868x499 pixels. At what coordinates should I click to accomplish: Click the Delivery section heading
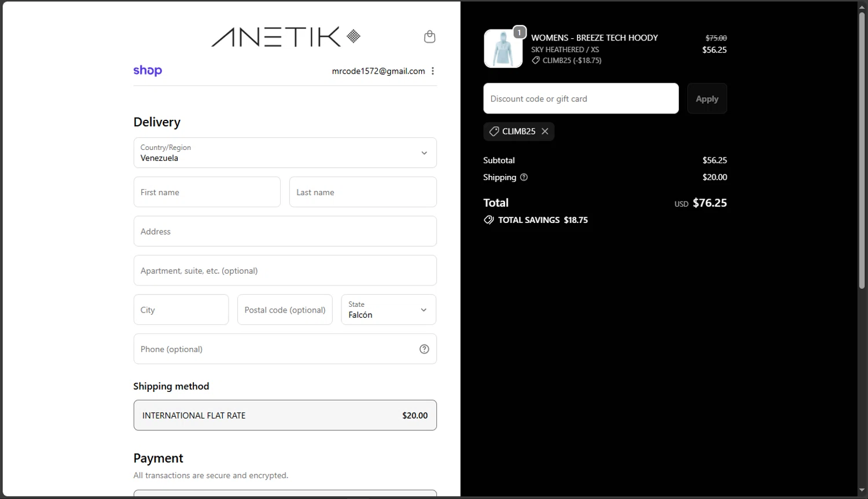tap(157, 122)
